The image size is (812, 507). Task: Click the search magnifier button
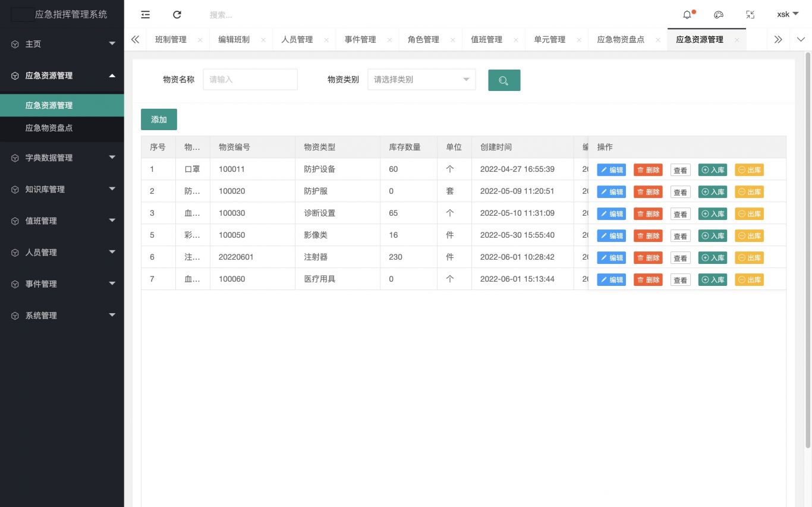[x=504, y=80]
